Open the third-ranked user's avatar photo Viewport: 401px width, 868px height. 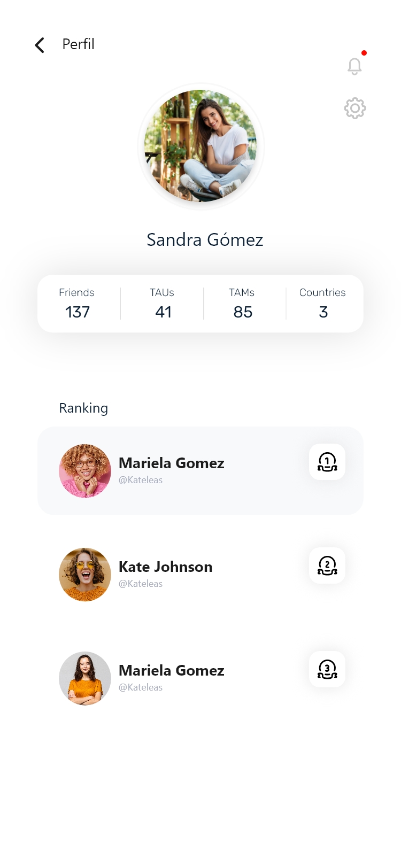pyautogui.click(x=85, y=678)
